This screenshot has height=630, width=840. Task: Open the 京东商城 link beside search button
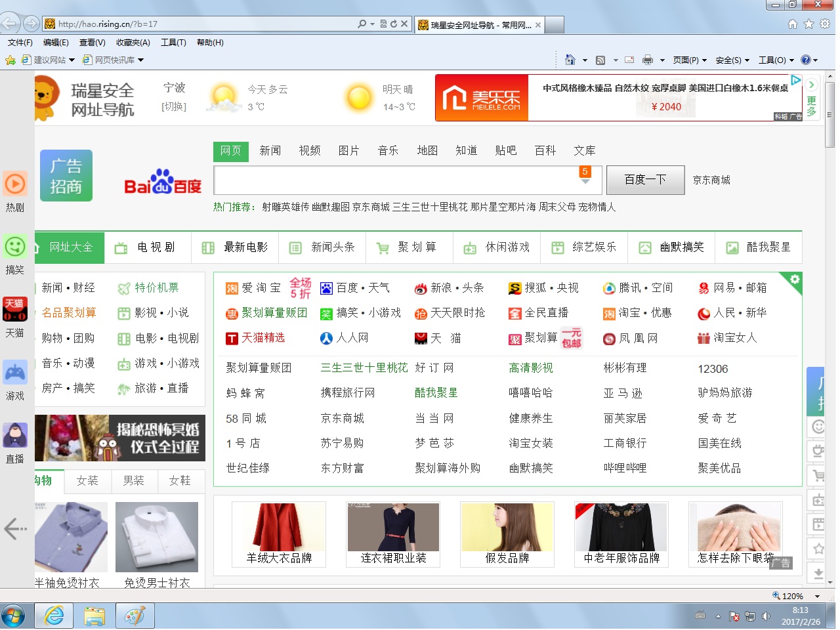[x=711, y=180]
